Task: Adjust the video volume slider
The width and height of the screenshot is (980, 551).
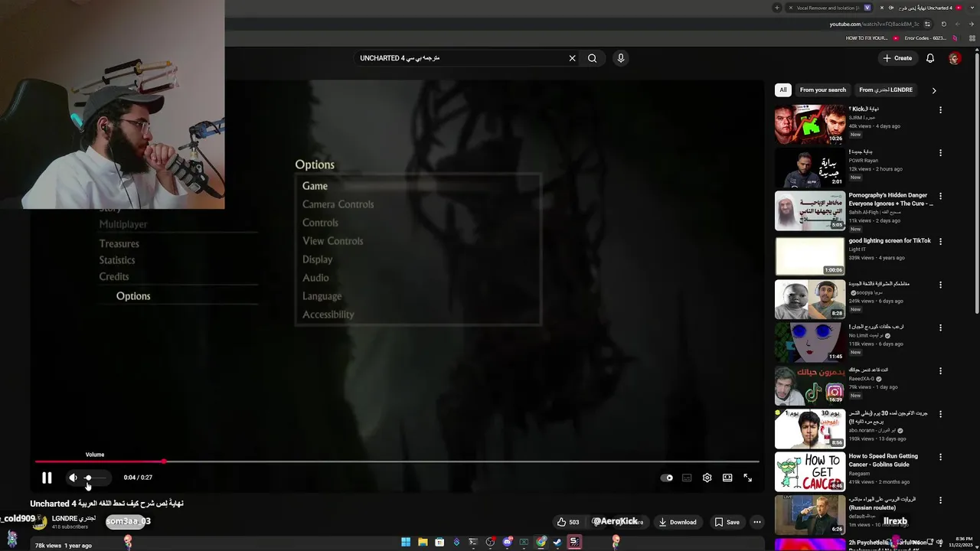Action: (96, 478)
